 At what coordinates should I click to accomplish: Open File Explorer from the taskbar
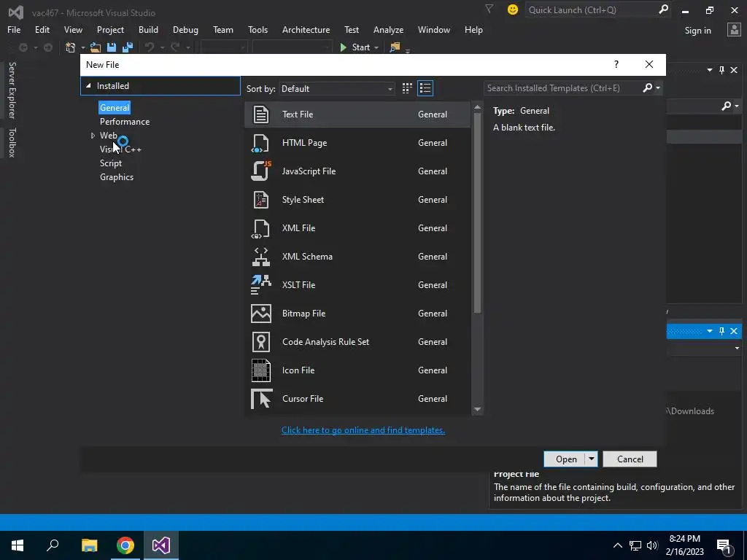pos(89,545)
